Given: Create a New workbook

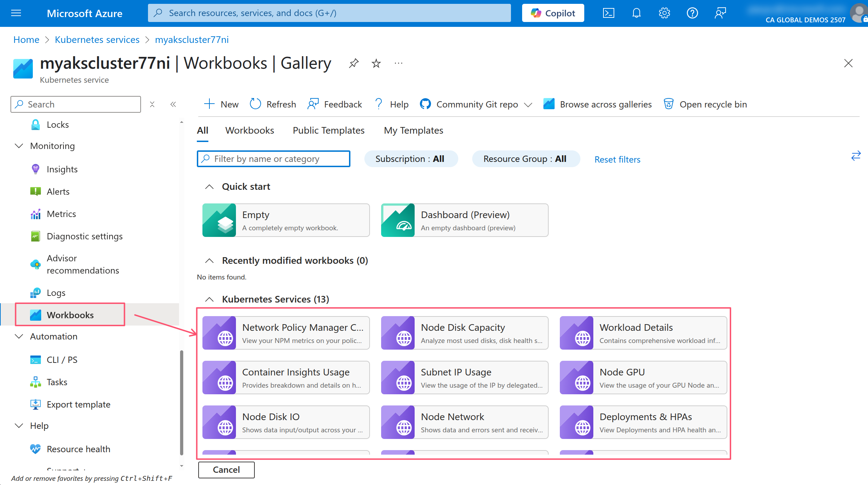Looking at the screenshot, I should tap(221, 104).
